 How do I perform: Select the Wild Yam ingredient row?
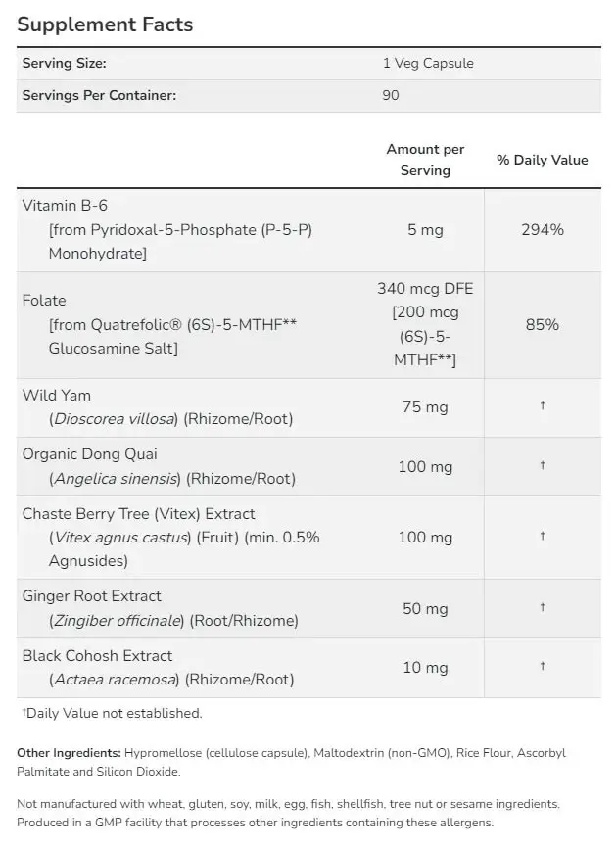[308, 407]
